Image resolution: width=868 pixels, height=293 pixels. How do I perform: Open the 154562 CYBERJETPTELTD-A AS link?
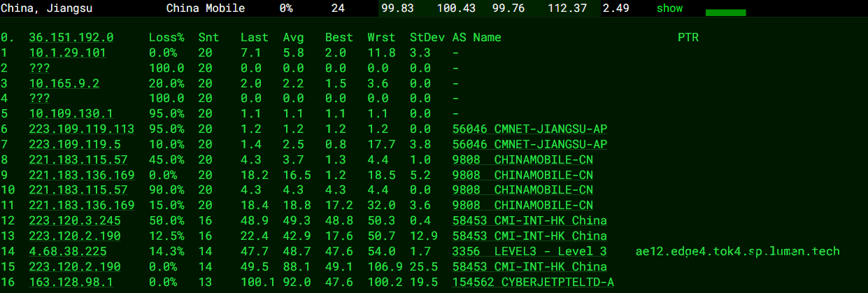tap(534, 282)
